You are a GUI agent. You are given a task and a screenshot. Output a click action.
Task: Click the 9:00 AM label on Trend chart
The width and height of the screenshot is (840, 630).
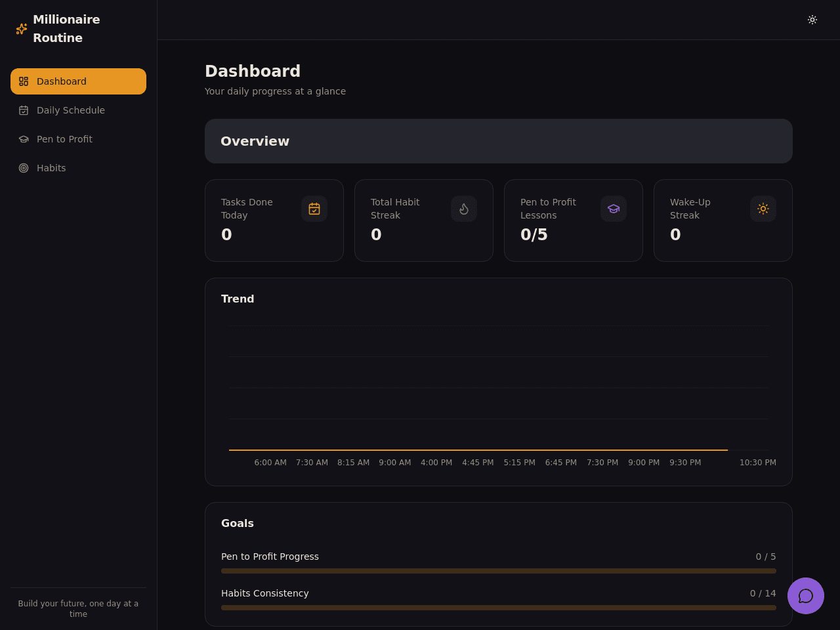tap(395, 463)
